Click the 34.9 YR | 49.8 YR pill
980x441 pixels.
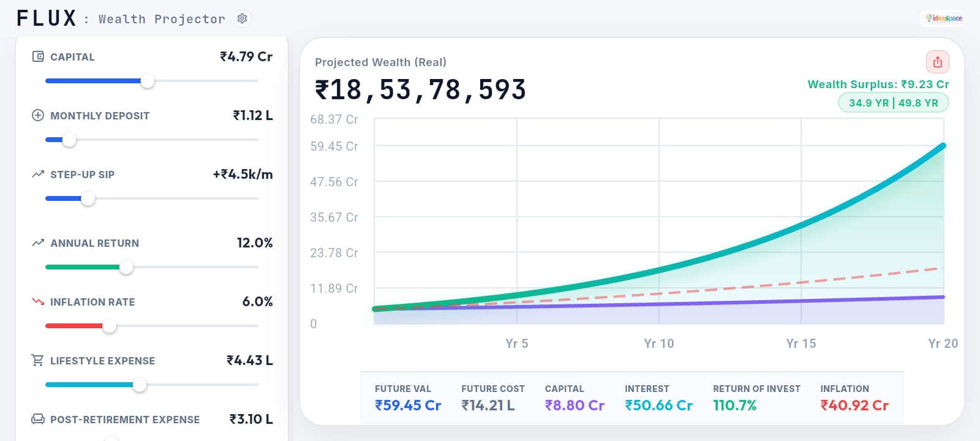click(x=893, y=103)
